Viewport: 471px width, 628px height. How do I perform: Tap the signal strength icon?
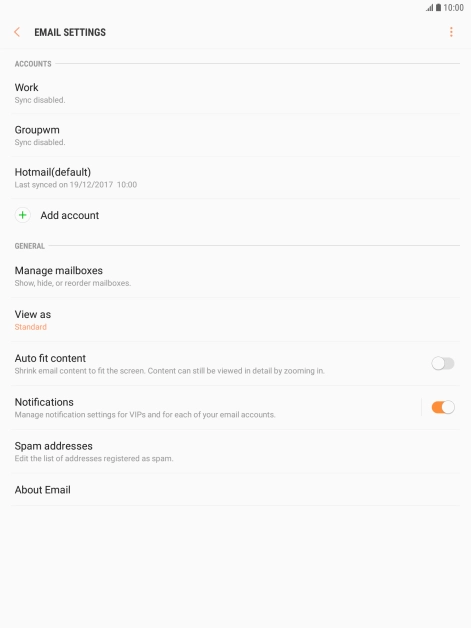430,8
